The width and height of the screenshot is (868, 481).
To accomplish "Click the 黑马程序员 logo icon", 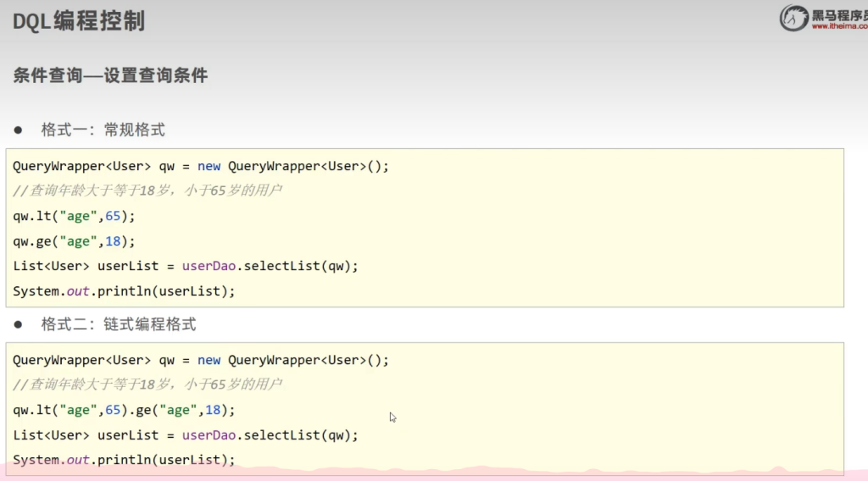I will click(x=794, y=18).
